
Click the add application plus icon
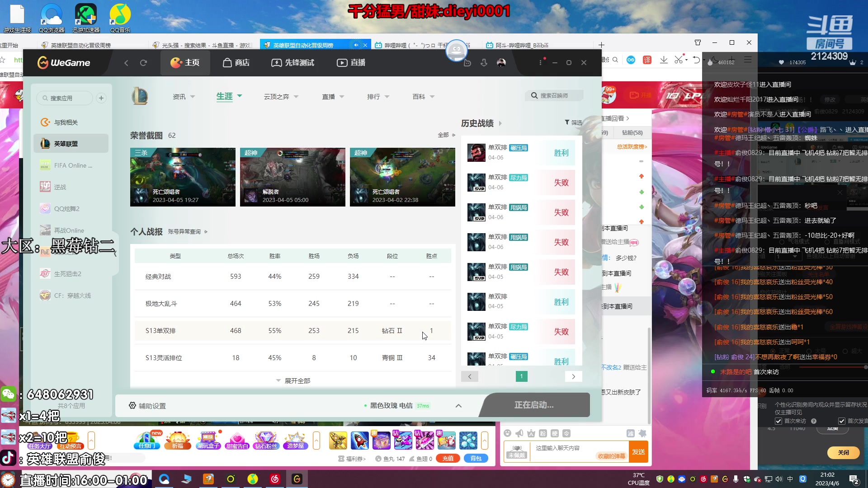101,98
